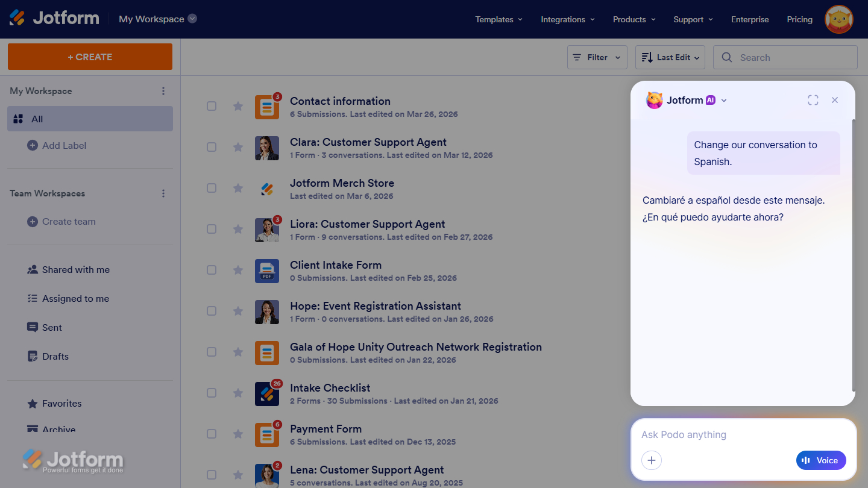Screen dimensions: 868x488
Task: Open the Pricing page
Action: 799,19
